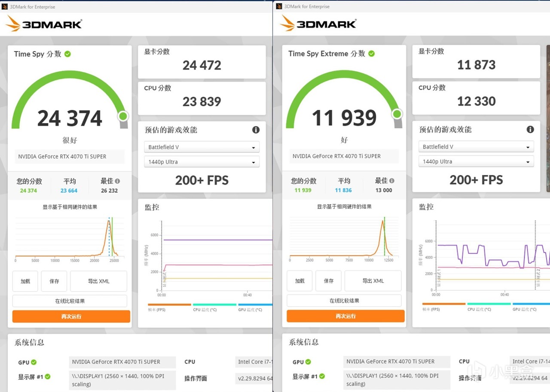Select orange 帧率 (FPS) legend bar in standard Time Spy monitor
Screen dimensions: 550x392
click(x=169, y=305)
